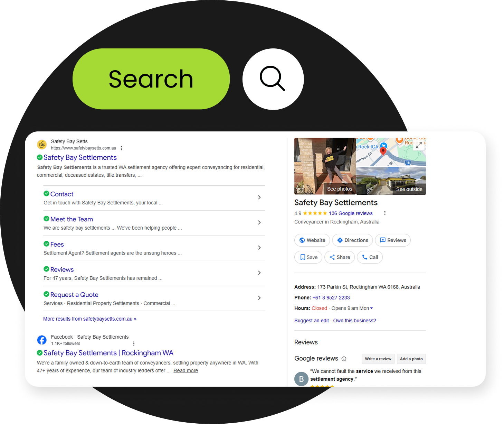Open the 136 Google reviews link
504x424 pixels.
[351, 213]
